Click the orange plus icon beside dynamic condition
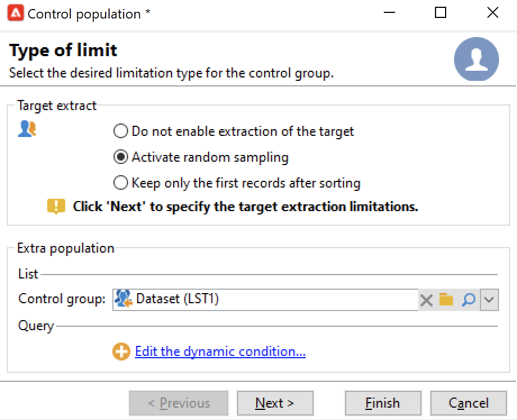517x420 pixels. click(x=121, y=352)
